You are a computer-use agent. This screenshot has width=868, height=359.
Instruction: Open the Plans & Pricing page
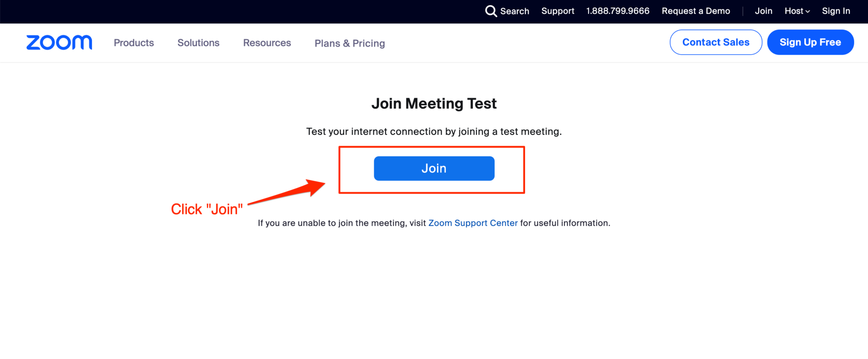point(349,43)
